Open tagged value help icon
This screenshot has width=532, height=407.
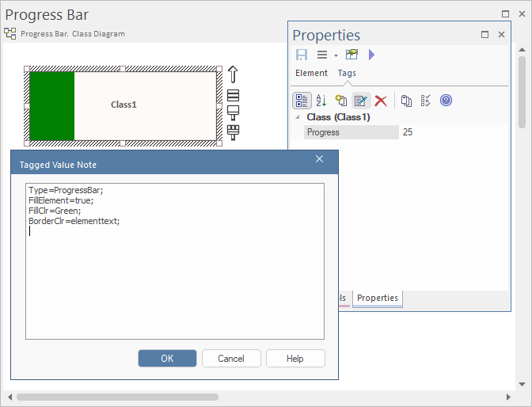point(446,101)
